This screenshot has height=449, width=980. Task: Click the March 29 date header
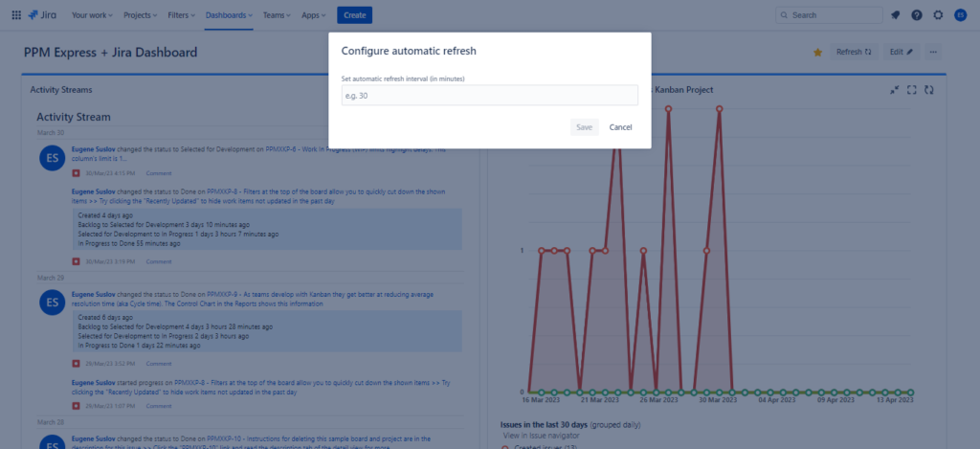[x=50, y=278]
